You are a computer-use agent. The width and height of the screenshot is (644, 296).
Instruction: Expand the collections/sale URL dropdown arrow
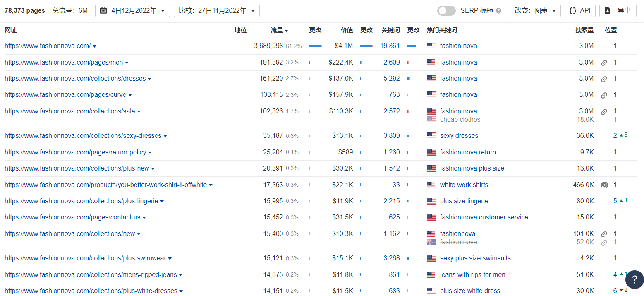(x=139, y=111)
